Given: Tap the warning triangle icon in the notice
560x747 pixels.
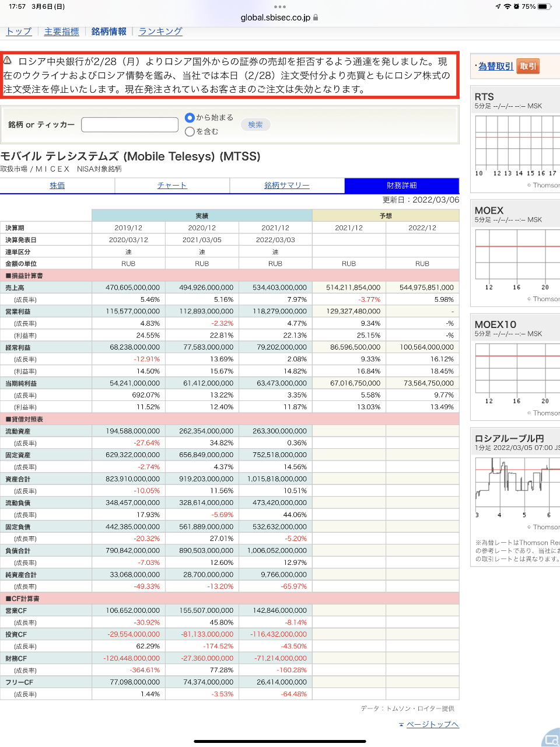Looking at the screenshot, I should [x=8, y=60].
